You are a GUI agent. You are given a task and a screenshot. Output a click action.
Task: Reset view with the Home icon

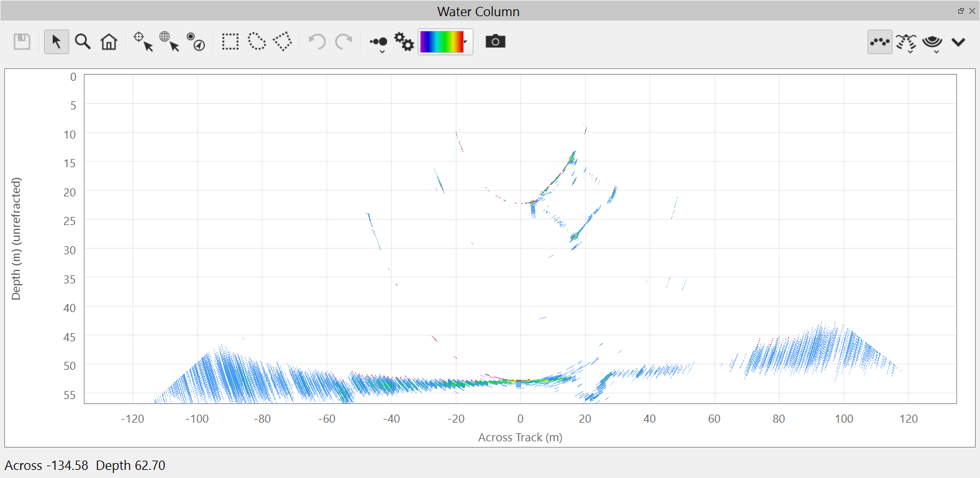tap(109, 42)
